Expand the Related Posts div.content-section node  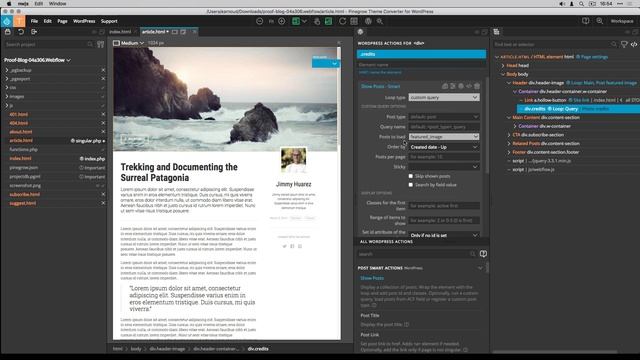pyautogui.click(x=509, y=144)
